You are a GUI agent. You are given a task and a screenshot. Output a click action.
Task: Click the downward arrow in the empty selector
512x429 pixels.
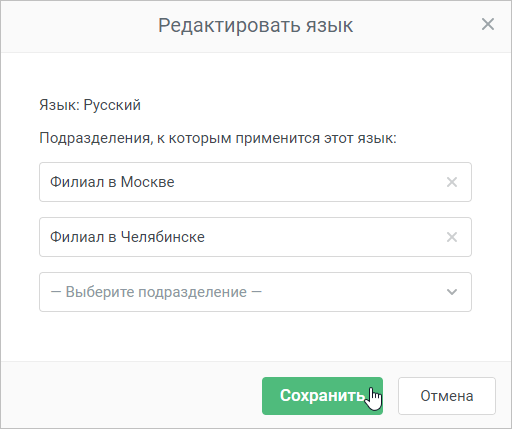(x=452, y=292)
